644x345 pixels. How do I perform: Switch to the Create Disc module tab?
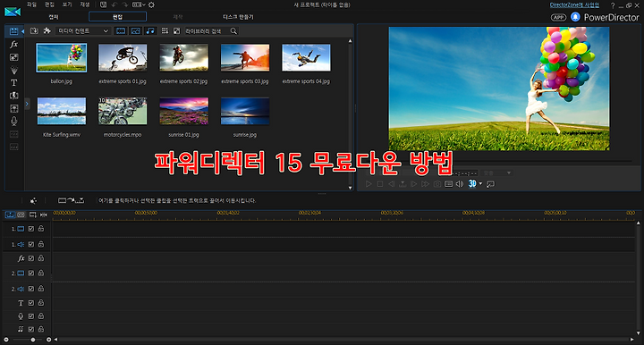238,17
